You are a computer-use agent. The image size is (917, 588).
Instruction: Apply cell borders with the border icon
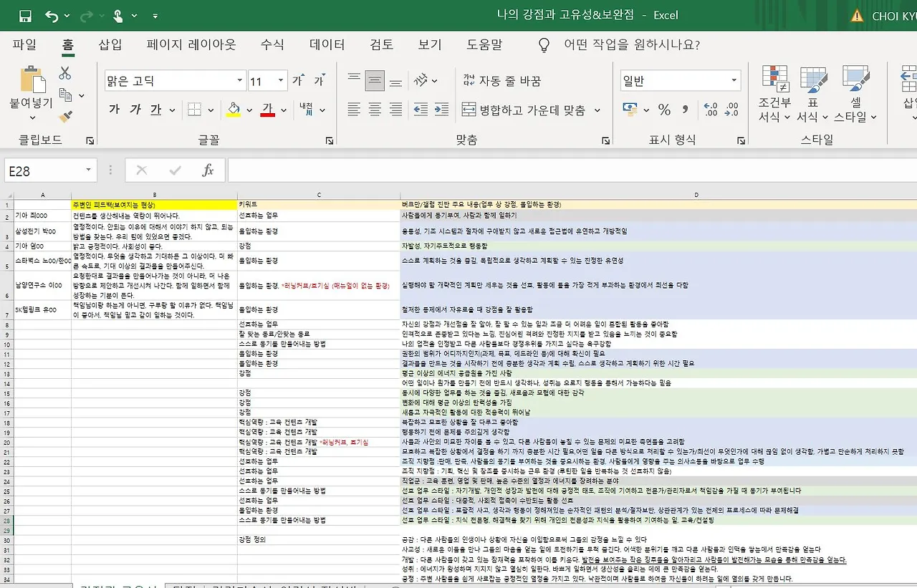pyautogui.click(x=194, y=110)
